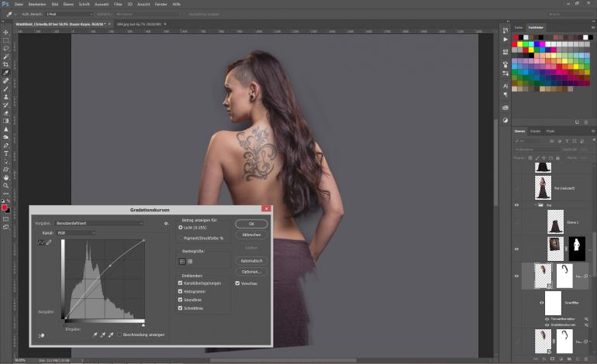Click the curves preset gear icon
The height and width of the screenshot is (364, 597).
(166, 223)
